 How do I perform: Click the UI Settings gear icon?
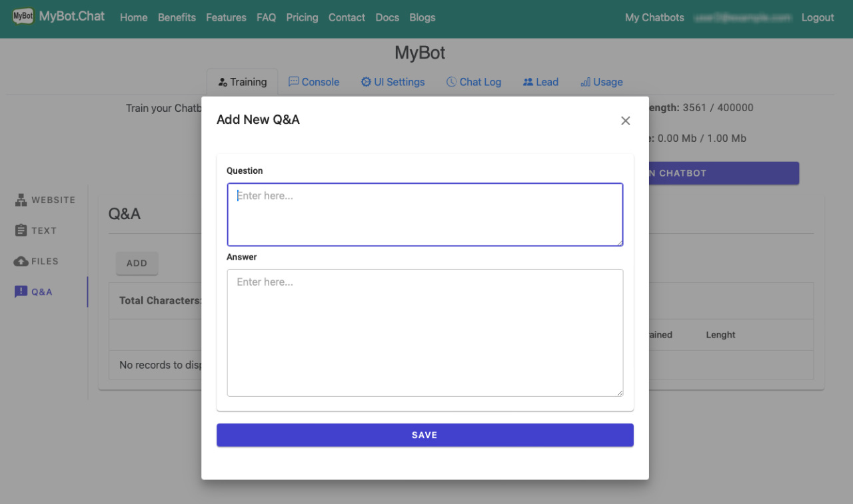coord(365,81)
